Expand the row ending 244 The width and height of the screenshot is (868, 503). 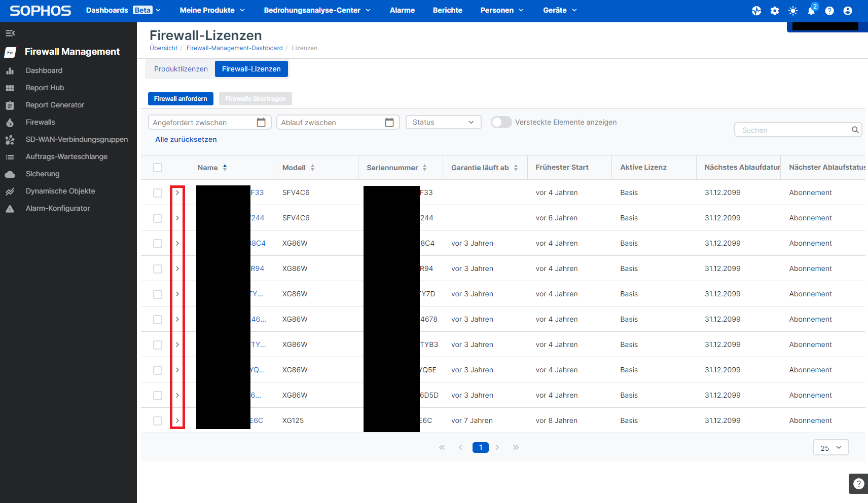[177, 218]
